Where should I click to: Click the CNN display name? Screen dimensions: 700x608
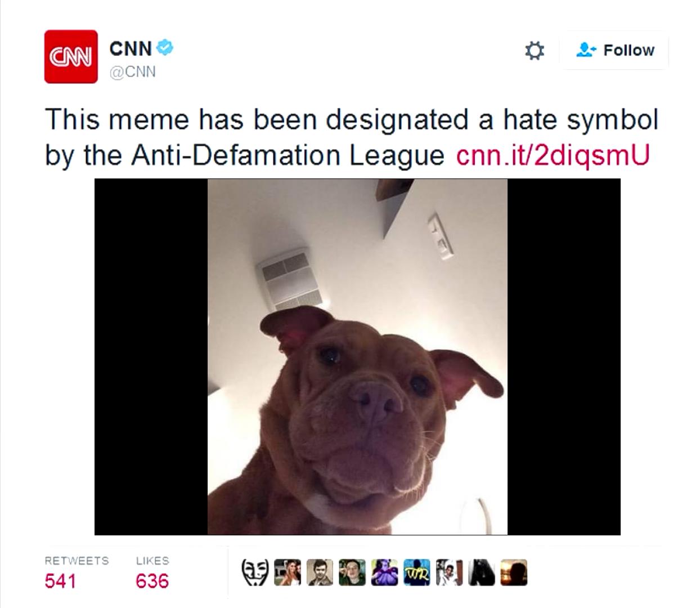[x=131, y=48]
